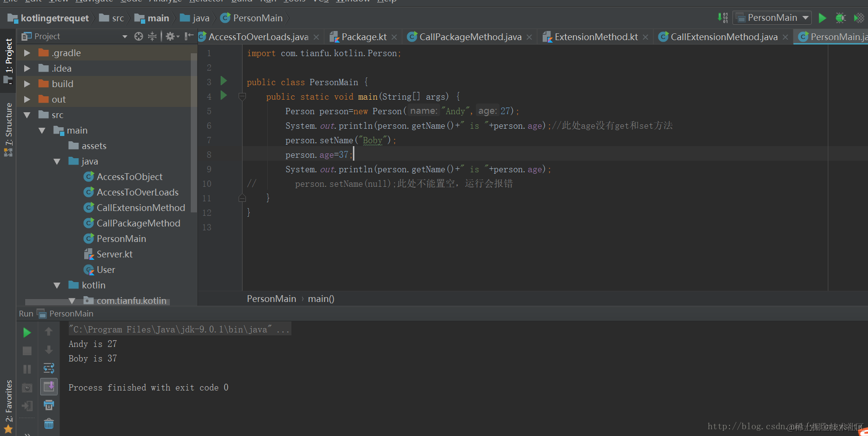
Task: Click the src breadcrumb in navigation bar
Action: pyautogui.click(x=112, y=18)
